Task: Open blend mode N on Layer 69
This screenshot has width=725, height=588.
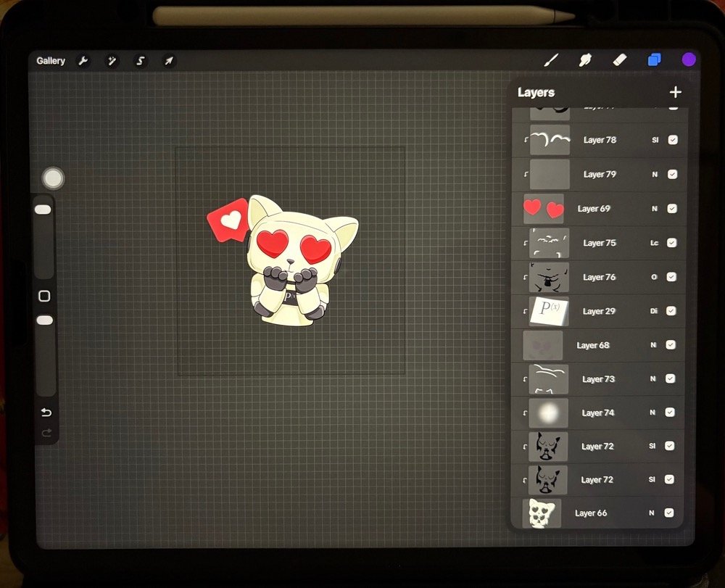Action: point(655,209)
